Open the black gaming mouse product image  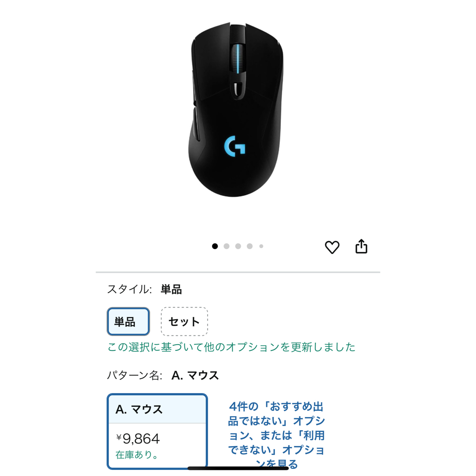pyautogui.click(x=235, y=109)
